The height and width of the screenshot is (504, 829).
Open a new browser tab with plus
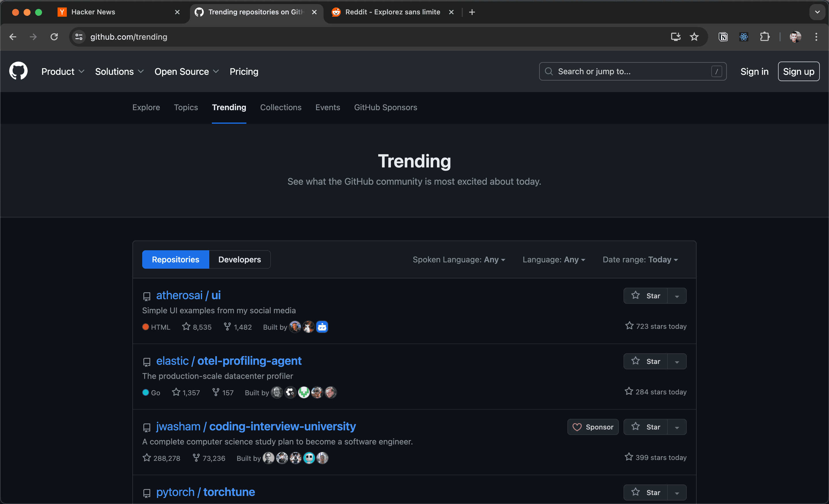tap(472, 12)
